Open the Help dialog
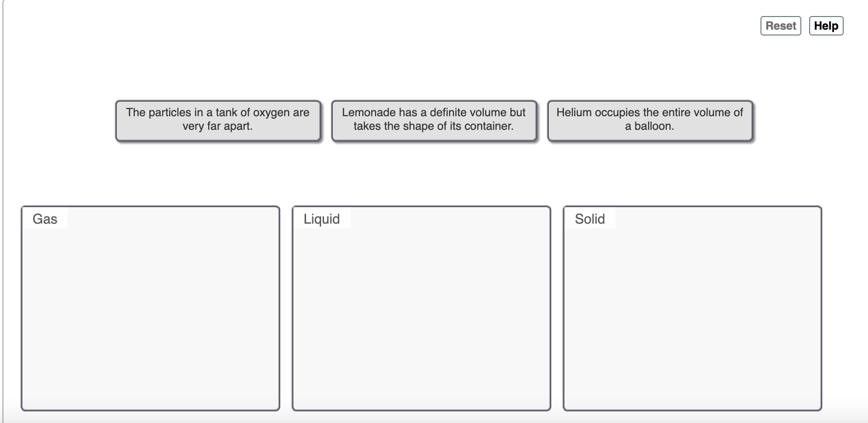 coord(826,26)
